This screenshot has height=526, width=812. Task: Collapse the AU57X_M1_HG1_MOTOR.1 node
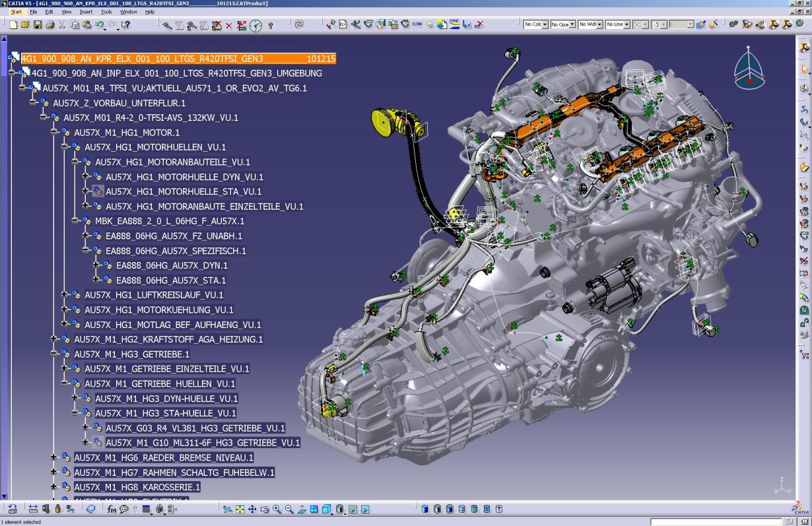(54, 133)
